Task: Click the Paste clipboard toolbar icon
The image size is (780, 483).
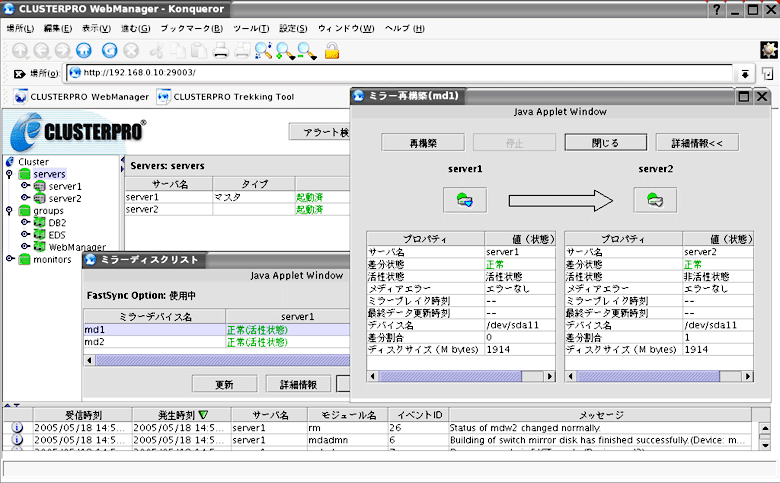Action: tap(199, 51)
